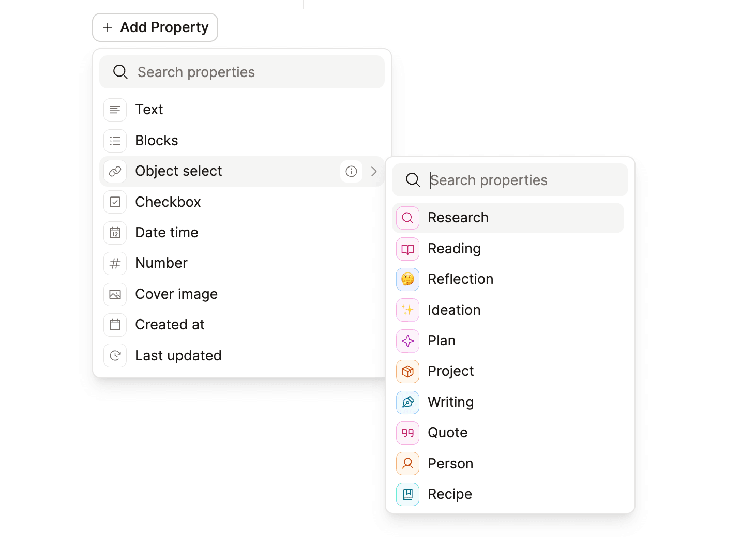Click the Checkbox property type
756x546 pixels.
click(168, 202)
